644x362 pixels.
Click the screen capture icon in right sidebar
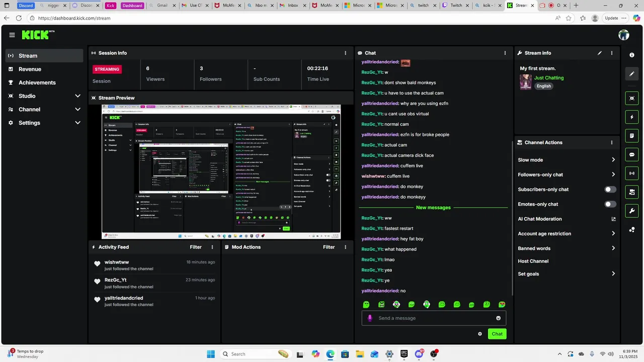click(x=632, y=98)
